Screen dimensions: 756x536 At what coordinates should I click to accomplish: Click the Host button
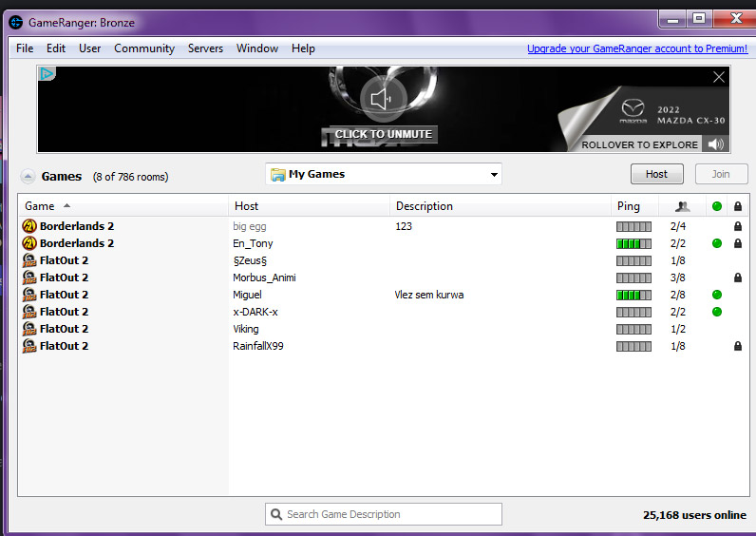point(656,174)
